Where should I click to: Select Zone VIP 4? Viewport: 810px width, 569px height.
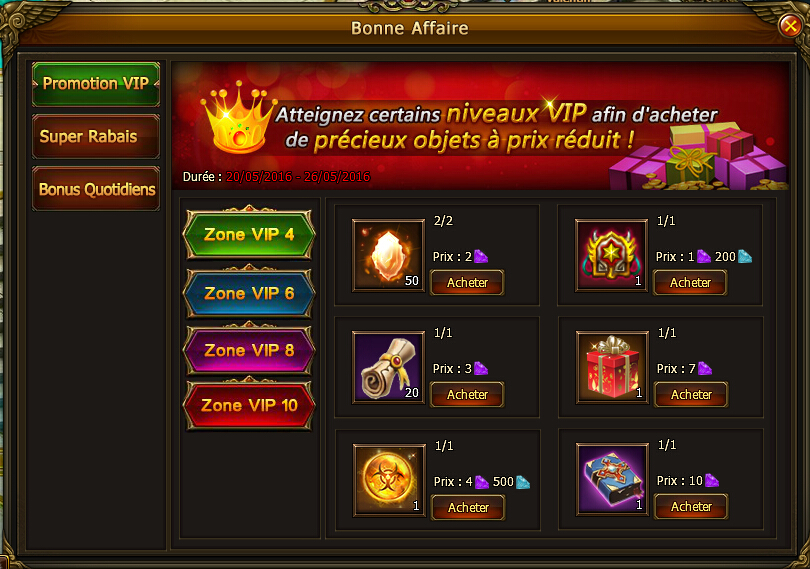point(249,234)
